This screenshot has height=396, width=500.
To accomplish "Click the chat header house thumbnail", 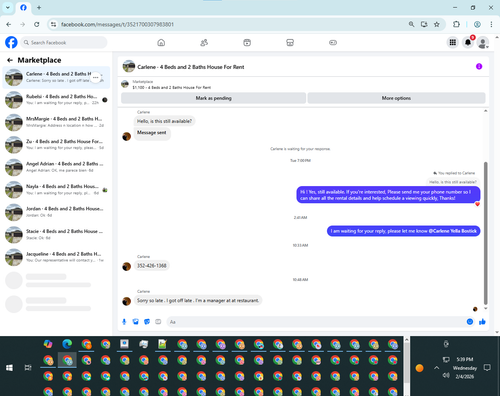I will [129, 66].
